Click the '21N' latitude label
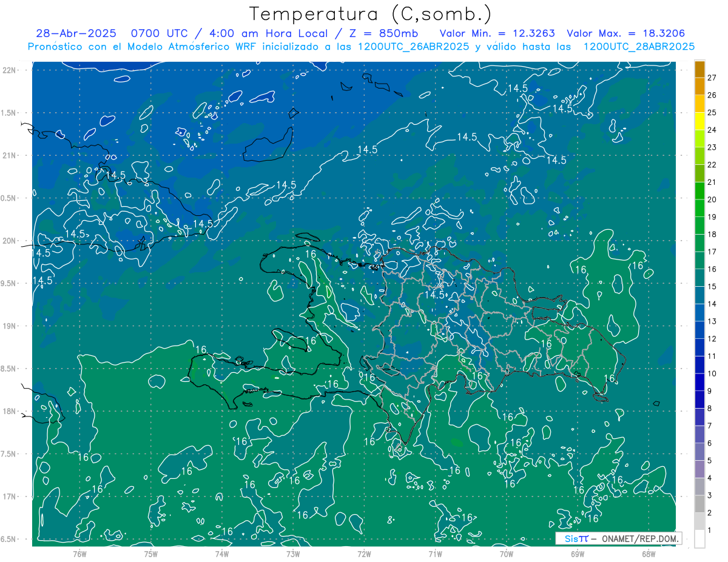728x562 pixels. pos(8,155)
